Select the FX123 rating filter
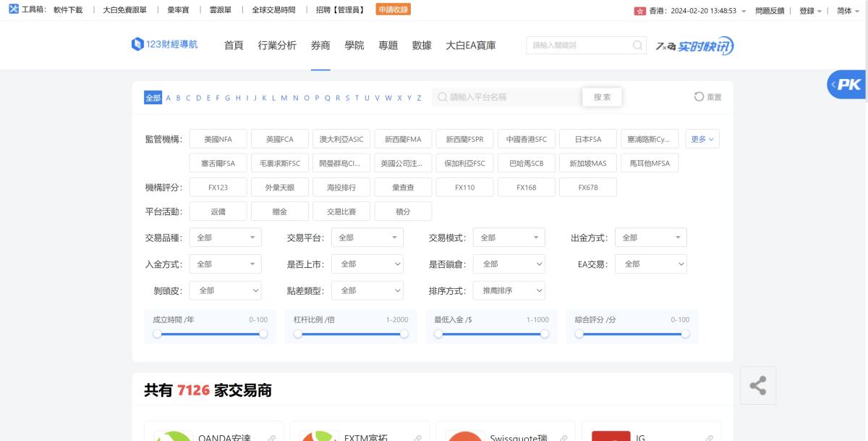The image size is (868, 441). point(218,187)
